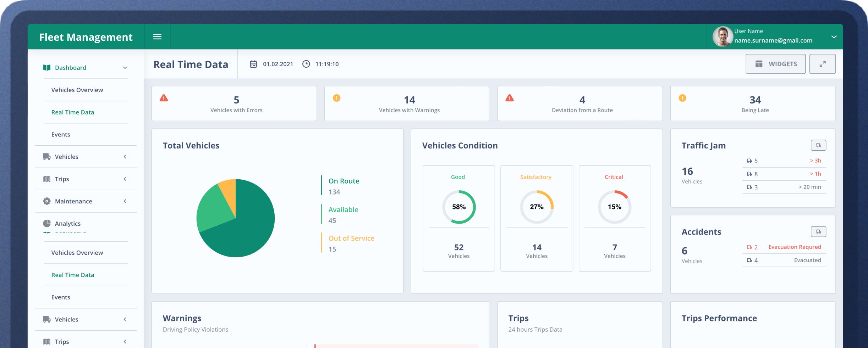This screenshot has width=868, height=348.
Task: Expand the Maintenance menu chevron
Action: coord(125,201)
